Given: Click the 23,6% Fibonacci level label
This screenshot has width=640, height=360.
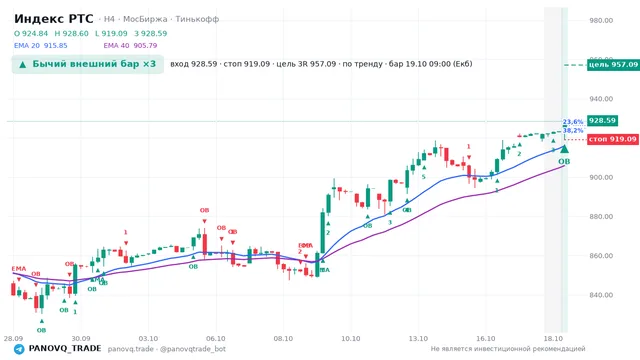Looking at the screenshot, I should coord(573,122).
